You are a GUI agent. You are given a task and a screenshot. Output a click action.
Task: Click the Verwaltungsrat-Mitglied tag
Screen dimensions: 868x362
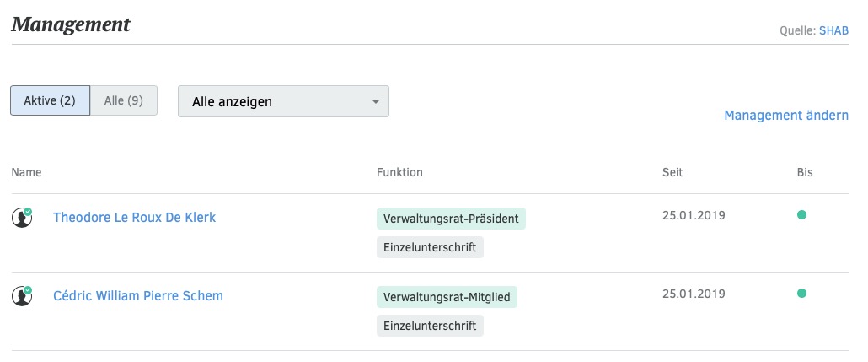[x=447, y=297]
